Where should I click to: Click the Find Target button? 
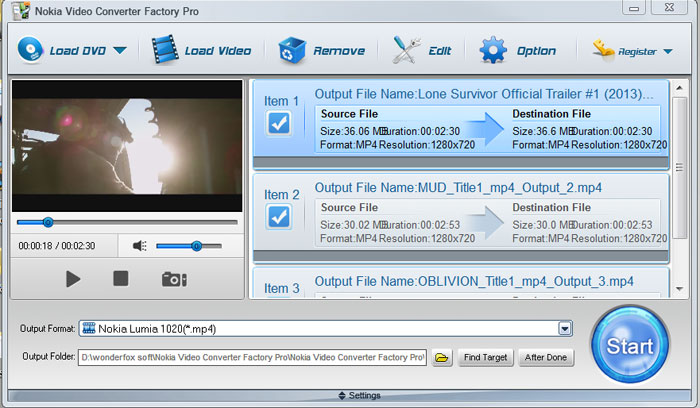tap(485, 358)
